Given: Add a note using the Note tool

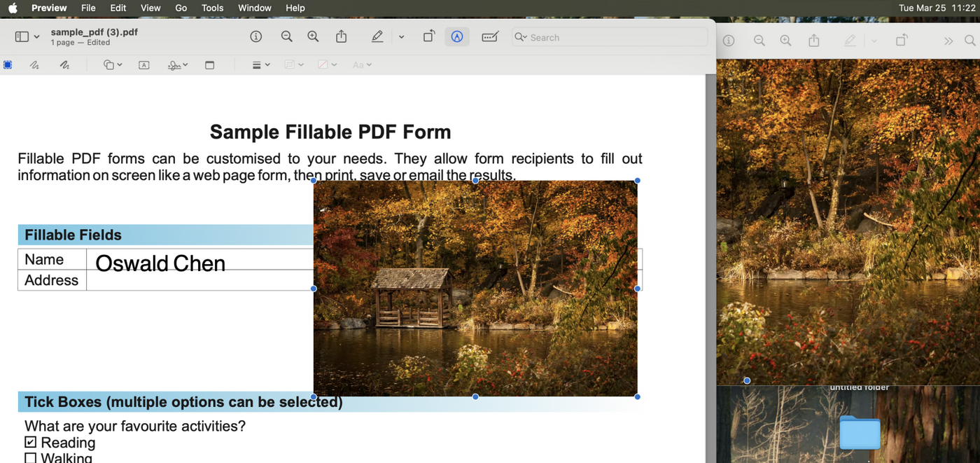Looking at the screenshot, I should 209,64.
